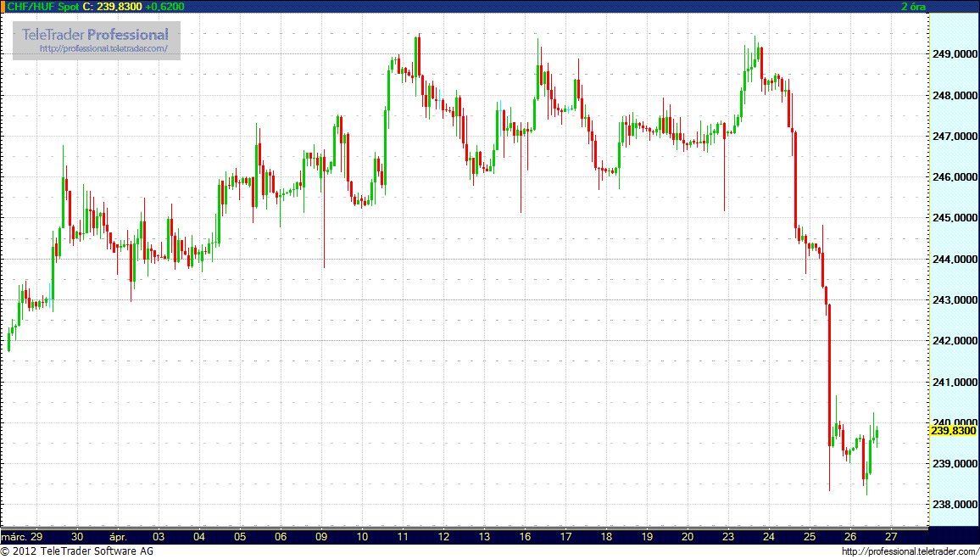This screenshot has height=559, width=980.
Task: Click the 04 date label on time axis
Action: click(199, 536)
